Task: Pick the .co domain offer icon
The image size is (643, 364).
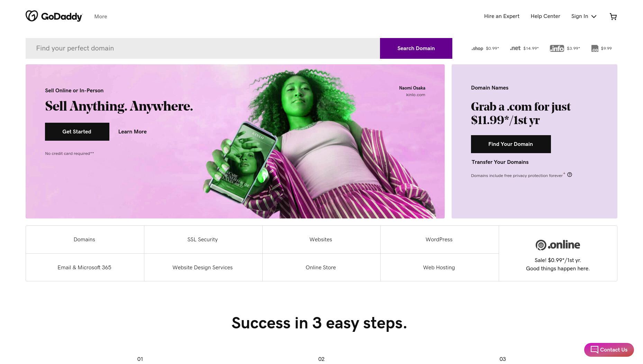Action: [595, 48]
